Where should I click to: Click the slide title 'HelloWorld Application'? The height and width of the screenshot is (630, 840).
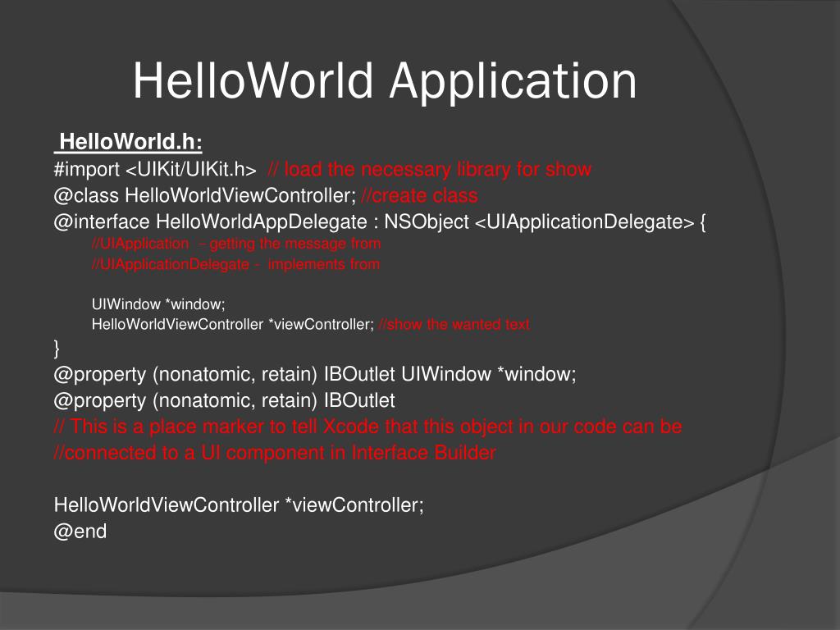(385, 81)
